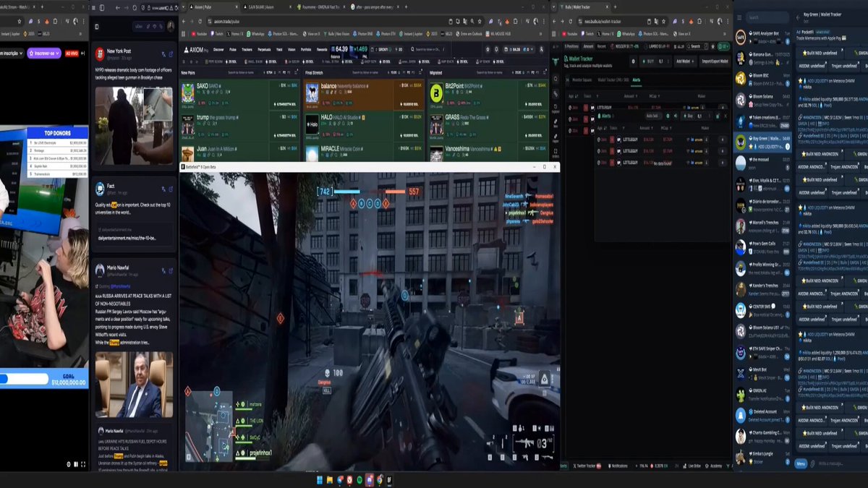This screenshot has height=488, width=868.
Task: Close the Bullx Alerts popup
Action: (x=725, y=116)
